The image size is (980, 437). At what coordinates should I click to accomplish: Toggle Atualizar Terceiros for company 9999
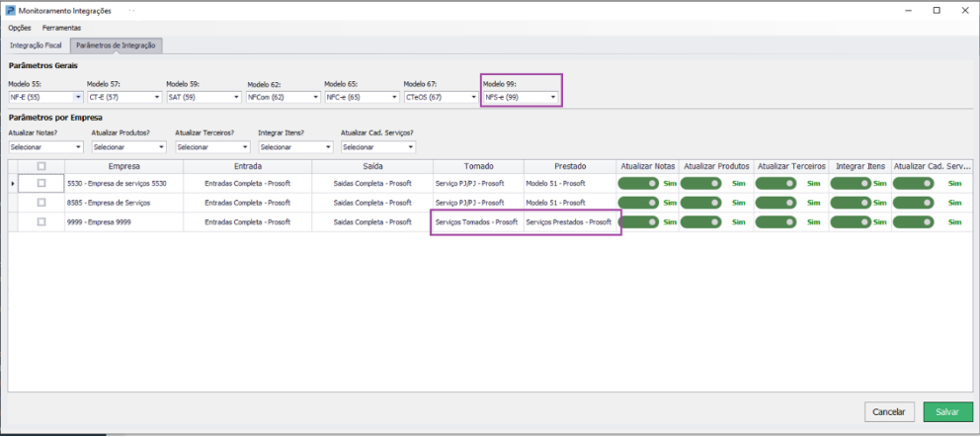pyautogui.click(x=776, y=221)
